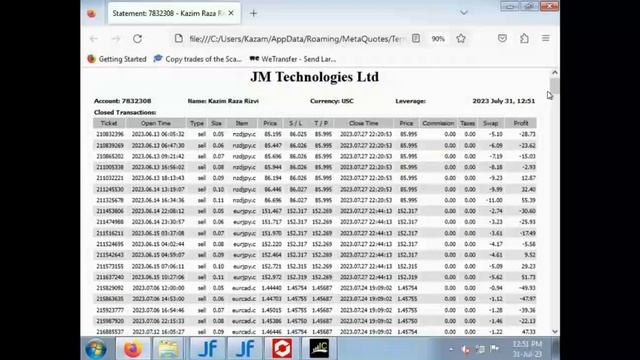This screenshot has width=640, height=360.
Task: Click open time 2023.06.14 22:08:12
Action: [158, 211]
